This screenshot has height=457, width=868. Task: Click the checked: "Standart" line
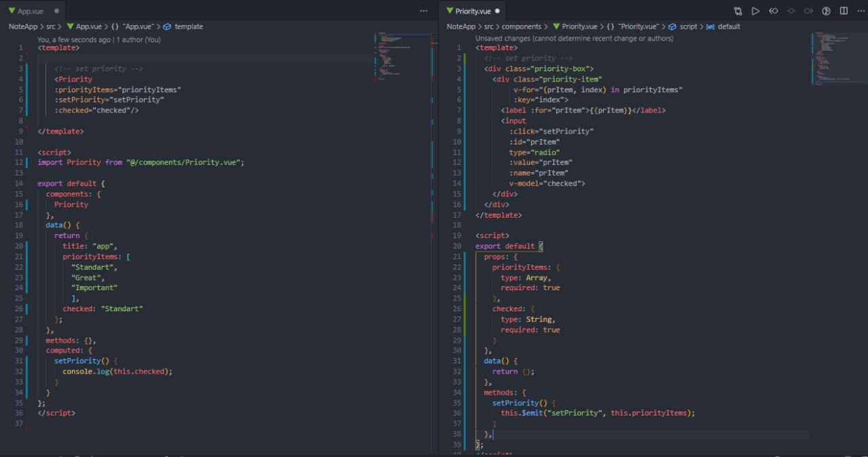[x=103, y=309]
